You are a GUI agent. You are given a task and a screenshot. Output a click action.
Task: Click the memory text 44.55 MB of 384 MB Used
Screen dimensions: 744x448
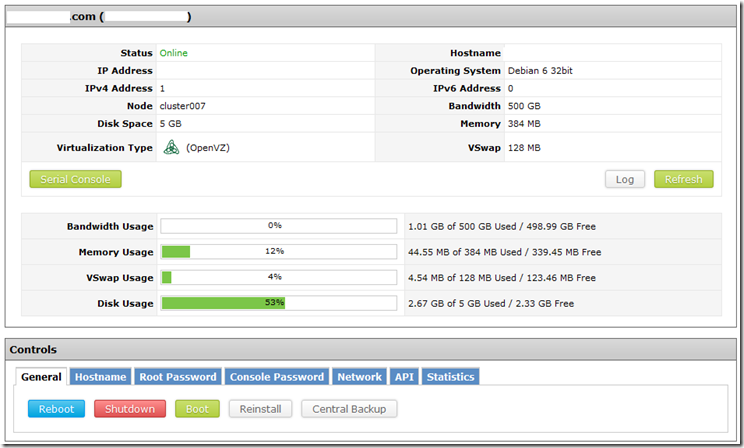pos(465,252)
